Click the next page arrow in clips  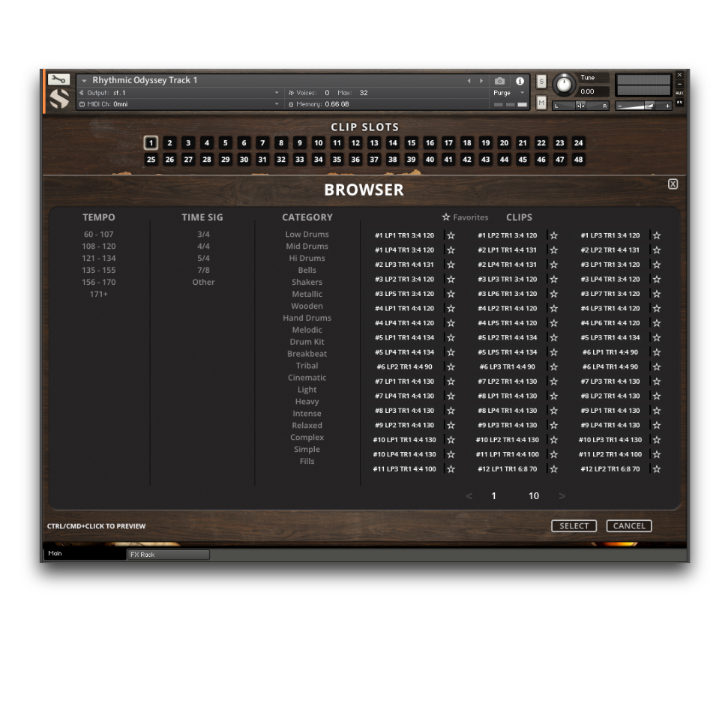562,495
